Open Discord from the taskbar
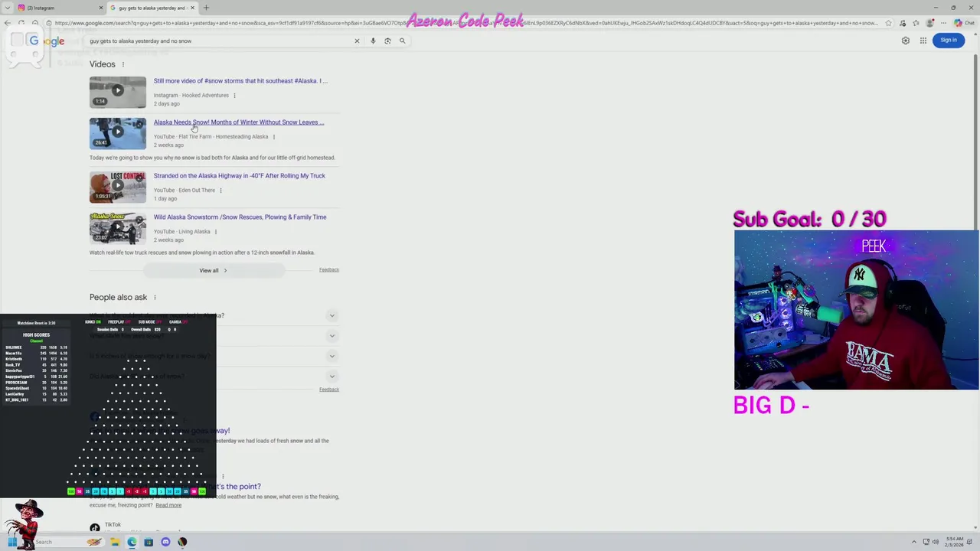 coord(165,542)
